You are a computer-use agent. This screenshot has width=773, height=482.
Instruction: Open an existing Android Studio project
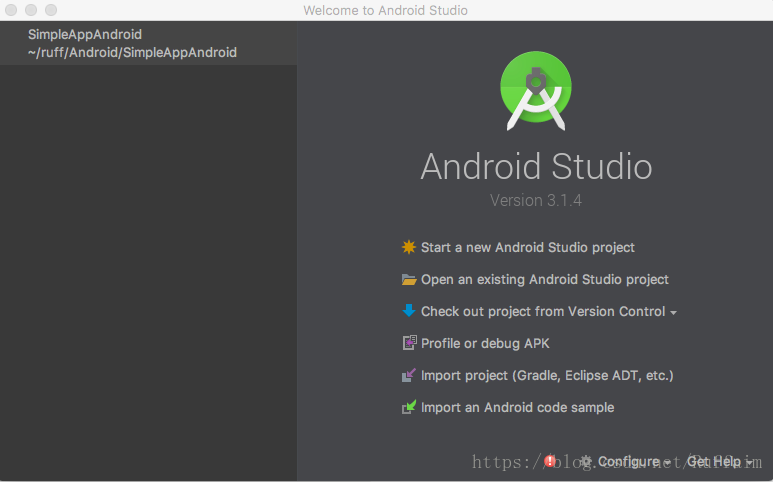click(x=545, y=279)
